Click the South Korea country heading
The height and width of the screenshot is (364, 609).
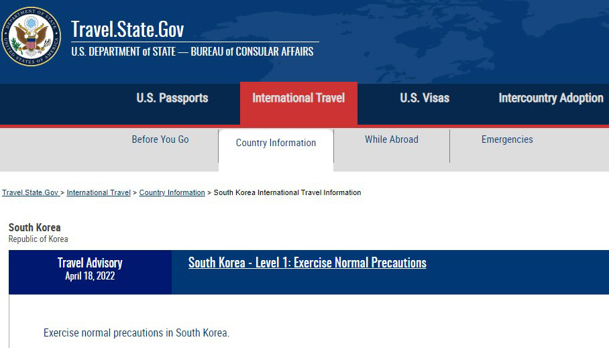(35, 227)
